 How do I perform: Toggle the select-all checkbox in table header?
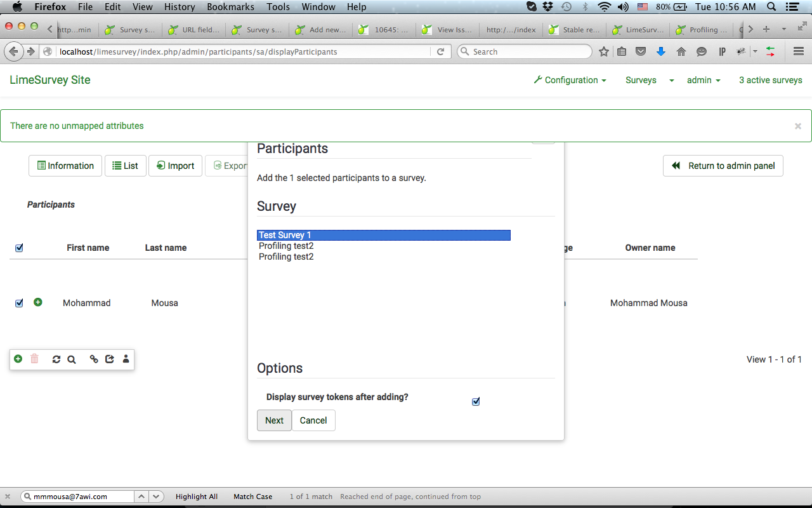(x=19, y=248)
